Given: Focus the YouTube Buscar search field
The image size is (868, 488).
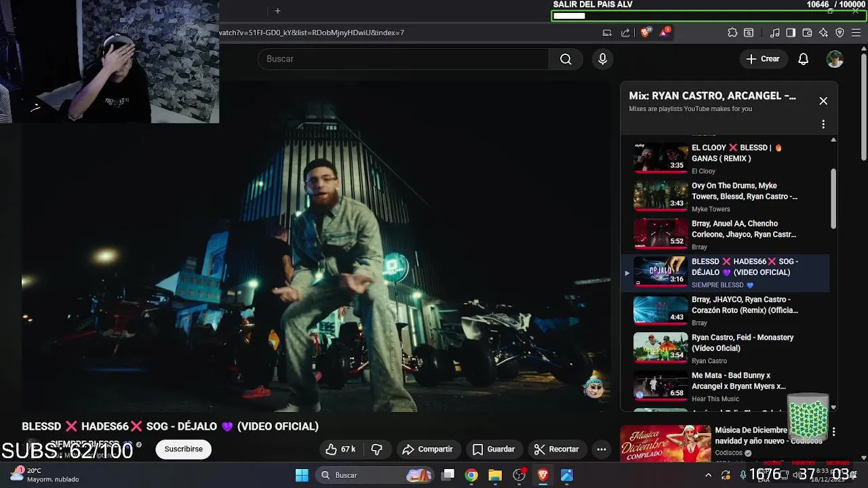Looking at the screenshot, I should point(403,59).
